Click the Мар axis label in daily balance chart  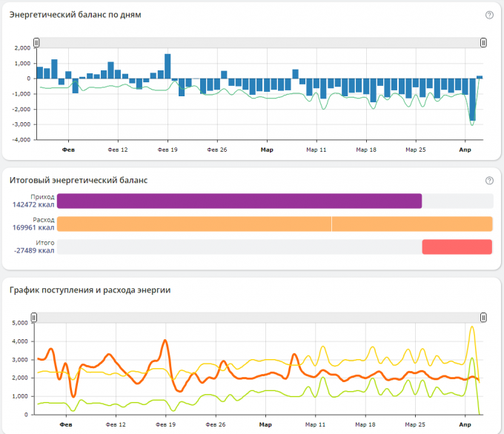pos(267,150)
